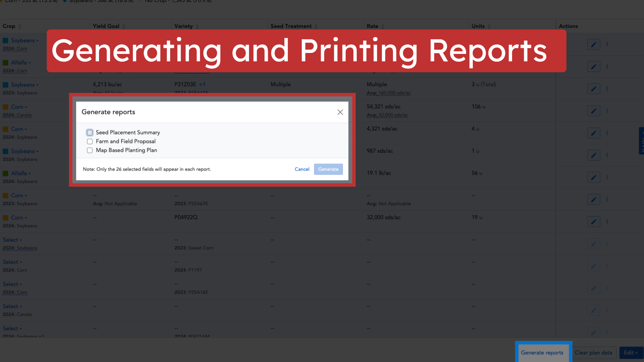Viewport: 644px width, 362px height.
Task: Open the Soybeans crop dropdown in the 2024: Corn row
Action: tap(24, 41)
